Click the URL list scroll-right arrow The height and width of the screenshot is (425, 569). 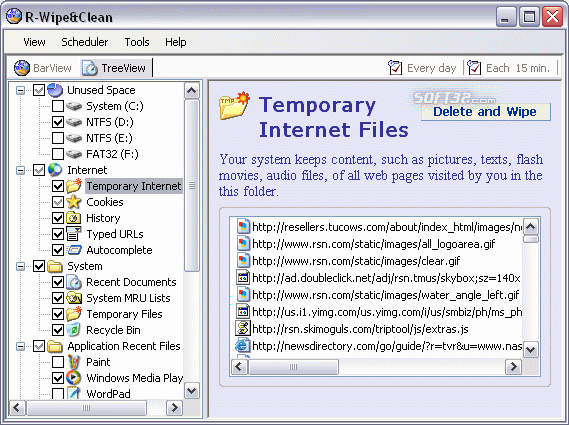click(x=513, y=367)
